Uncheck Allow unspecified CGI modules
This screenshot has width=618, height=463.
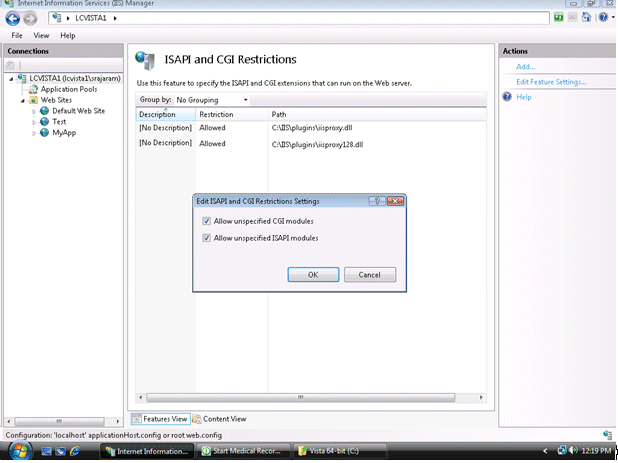[206, 221]
